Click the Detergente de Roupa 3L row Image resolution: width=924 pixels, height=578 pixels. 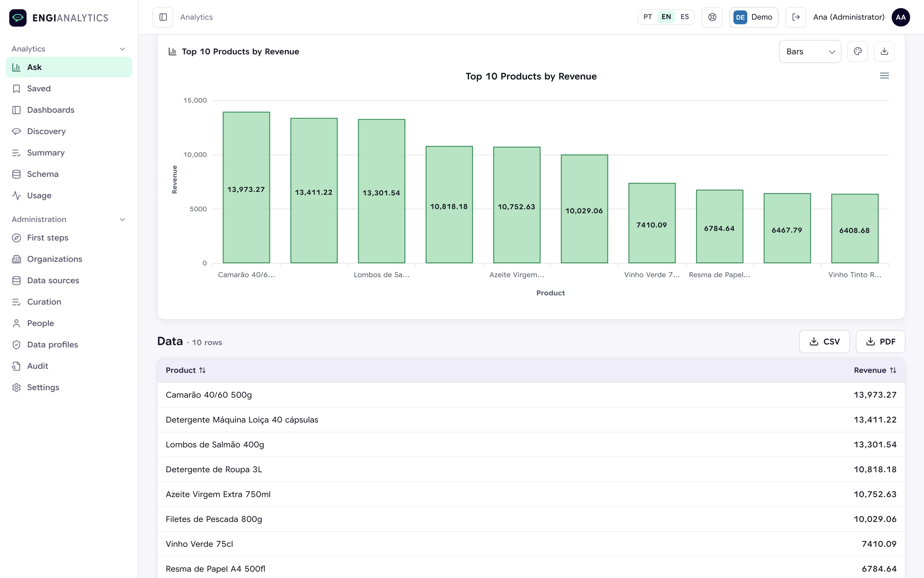pyautogui.click(x=531, y=469)
